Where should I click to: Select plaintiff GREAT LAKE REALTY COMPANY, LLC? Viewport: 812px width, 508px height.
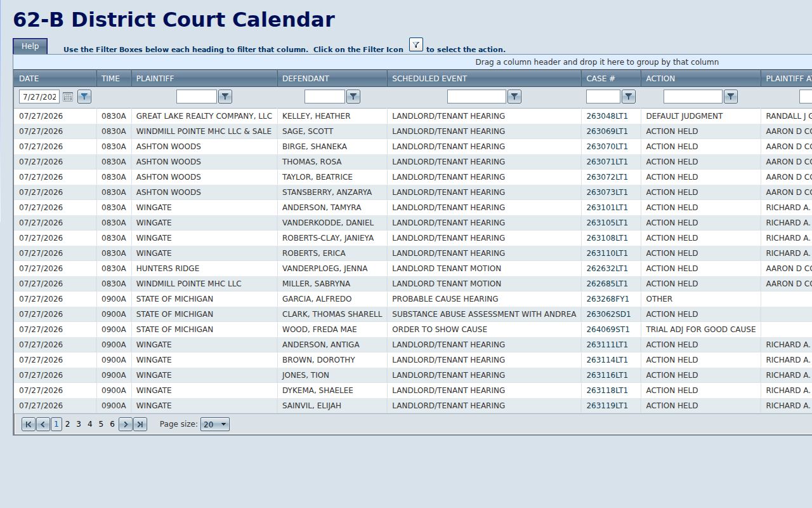204,116
